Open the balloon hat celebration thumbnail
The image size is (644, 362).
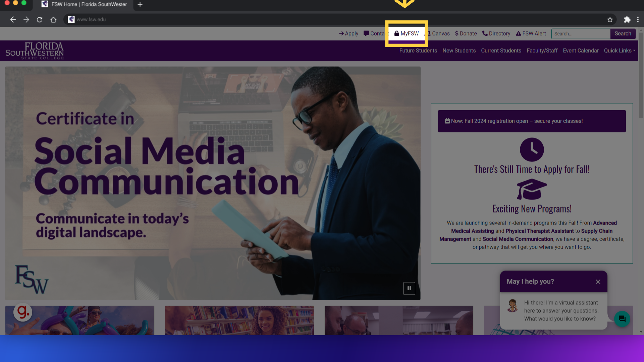point(80,320)
